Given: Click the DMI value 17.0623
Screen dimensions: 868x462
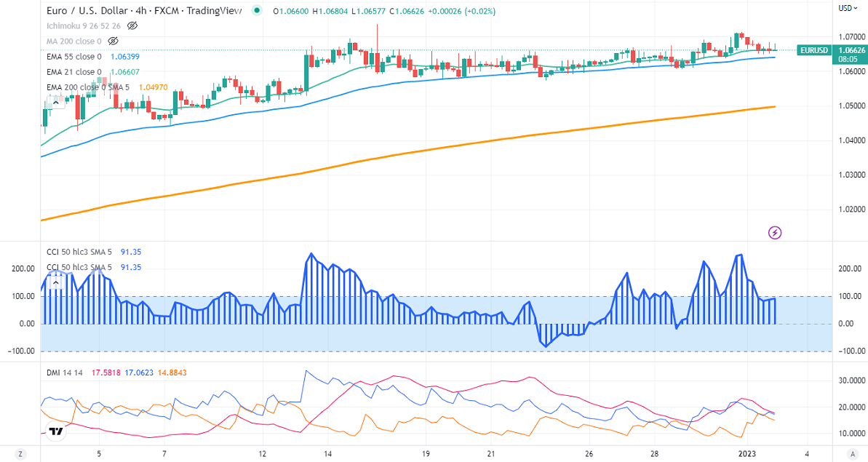Looking at the screenshot, I should pos(139,373).
